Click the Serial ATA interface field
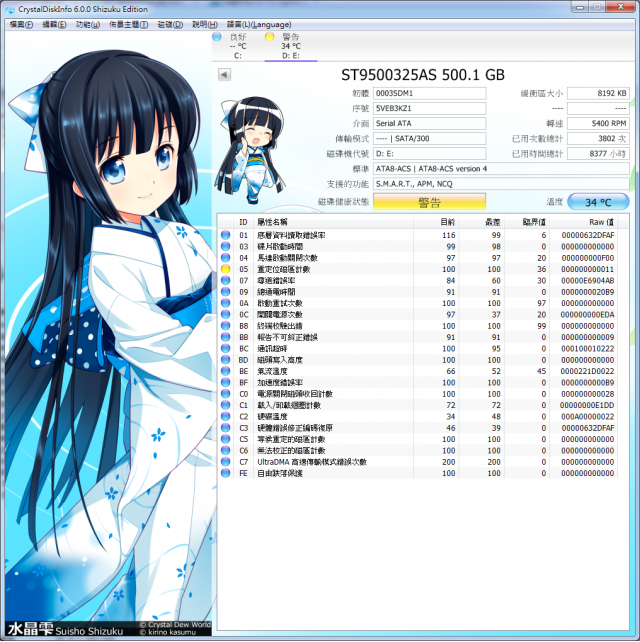Image resolution: width=640 pixels, height=642 pixels. (430, 123)
